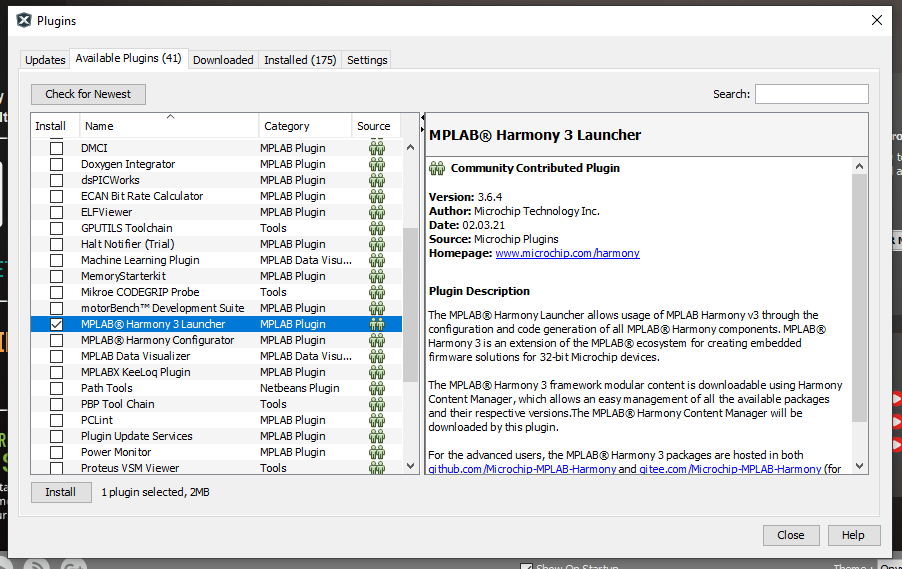Screen dimensions: 902x569
Task: Open the Installed (175) tab
Action: (x=300, y=60)
